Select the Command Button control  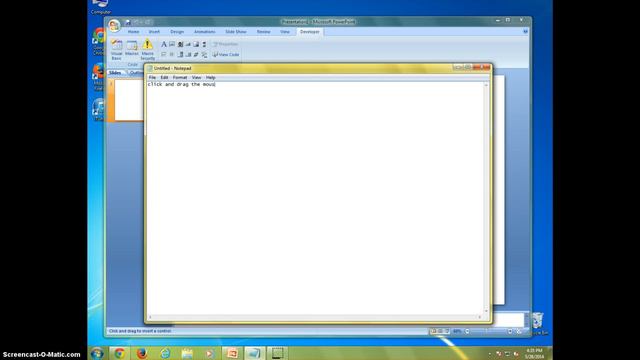[188, 44]
